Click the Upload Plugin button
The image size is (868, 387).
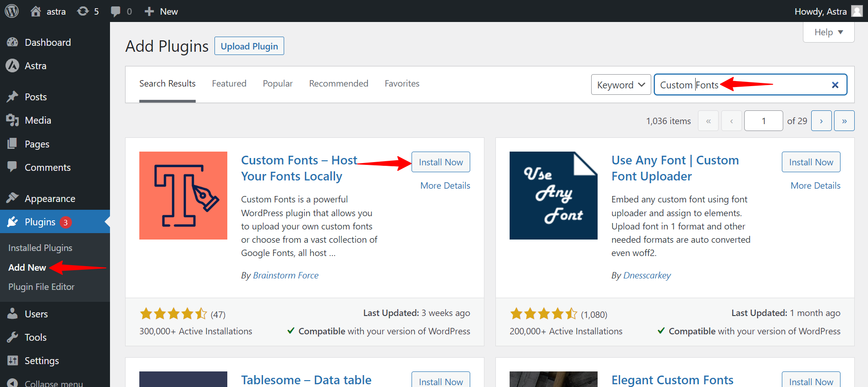[249, 46]
